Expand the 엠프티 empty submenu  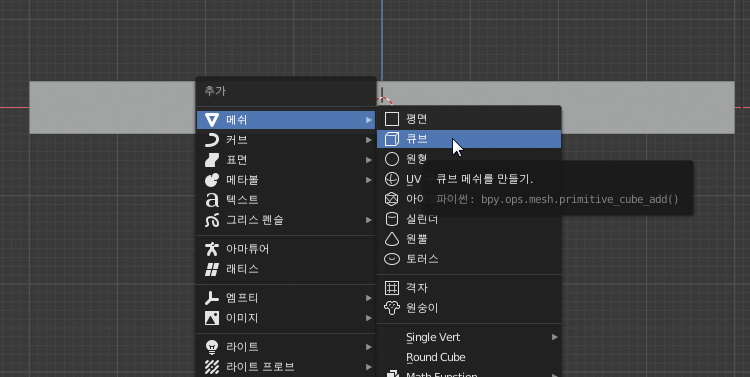coord(286,298)
